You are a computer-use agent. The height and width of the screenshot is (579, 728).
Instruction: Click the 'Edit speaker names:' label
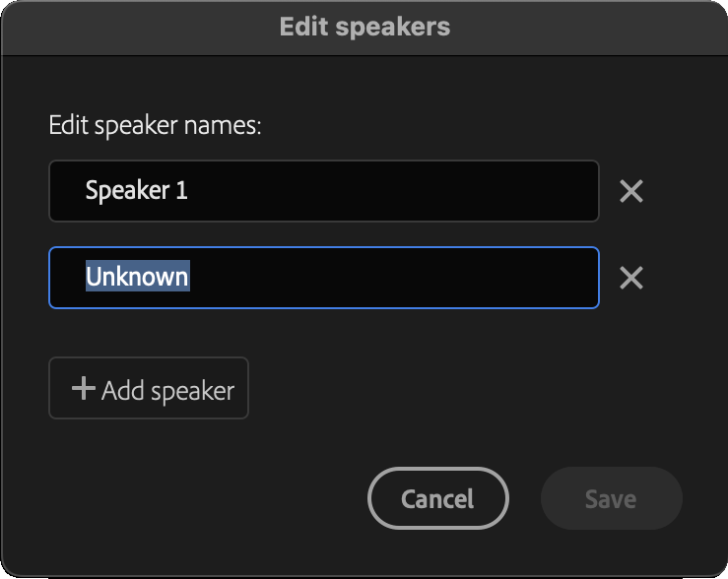(155, 125)
